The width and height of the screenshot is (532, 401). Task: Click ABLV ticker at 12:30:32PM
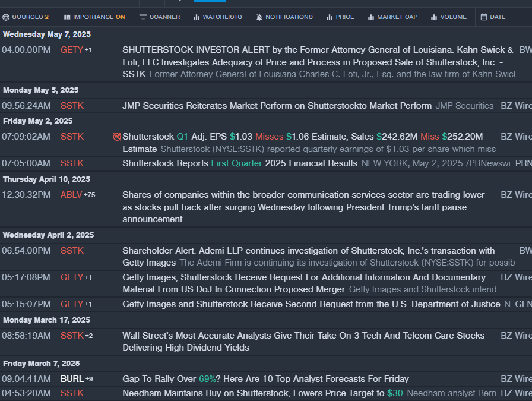pos(71,195)
